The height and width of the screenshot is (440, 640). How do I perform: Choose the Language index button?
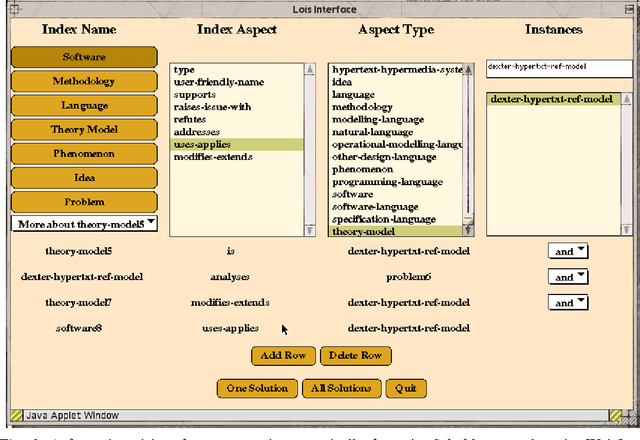(x=84, y=106)
